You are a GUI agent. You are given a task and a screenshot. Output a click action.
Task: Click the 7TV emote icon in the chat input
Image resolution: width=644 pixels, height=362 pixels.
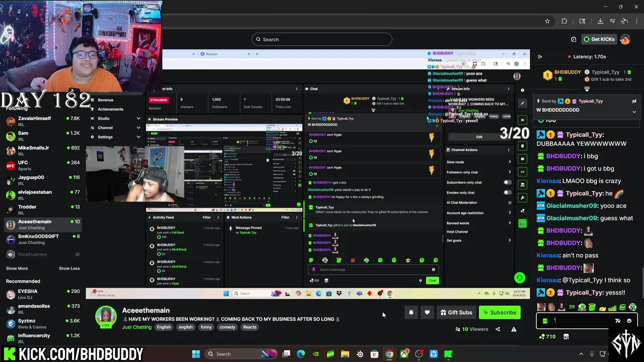click(618, 321)
